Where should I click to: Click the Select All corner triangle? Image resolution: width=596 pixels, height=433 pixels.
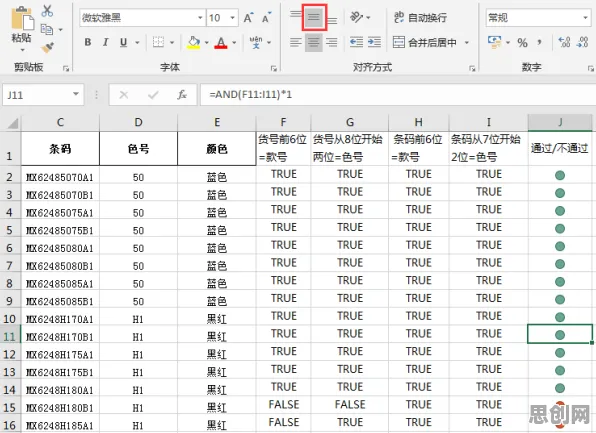[12, 123]
